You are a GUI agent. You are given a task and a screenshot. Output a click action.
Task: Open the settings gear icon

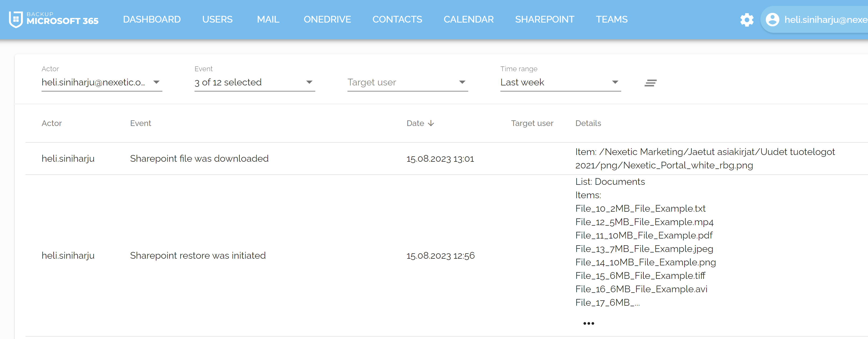point(747,20)
